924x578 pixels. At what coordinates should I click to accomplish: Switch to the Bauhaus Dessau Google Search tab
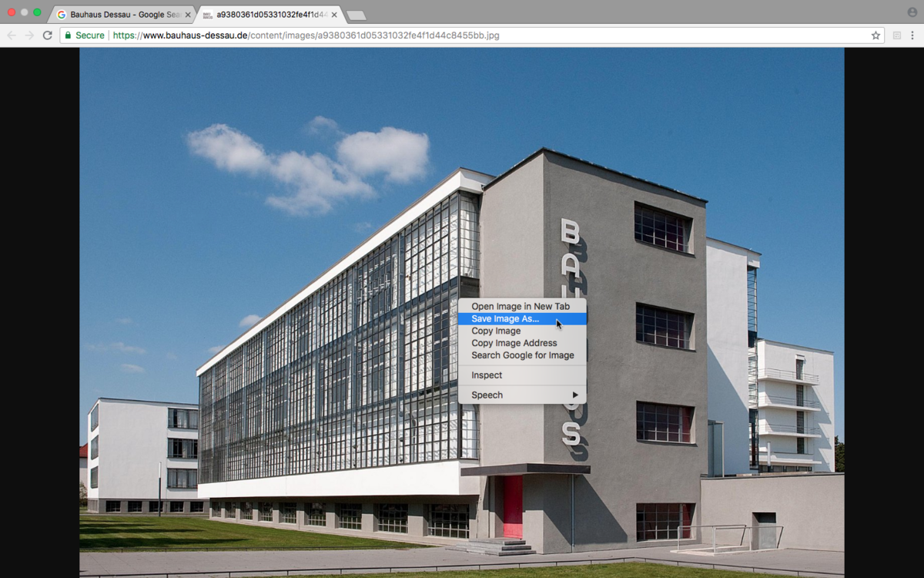119,15
